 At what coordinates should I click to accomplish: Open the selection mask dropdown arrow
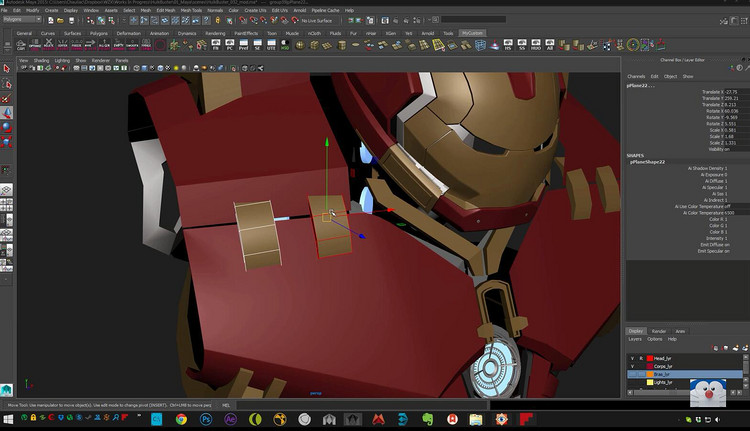pyautogui.click(x=123, y=20)
